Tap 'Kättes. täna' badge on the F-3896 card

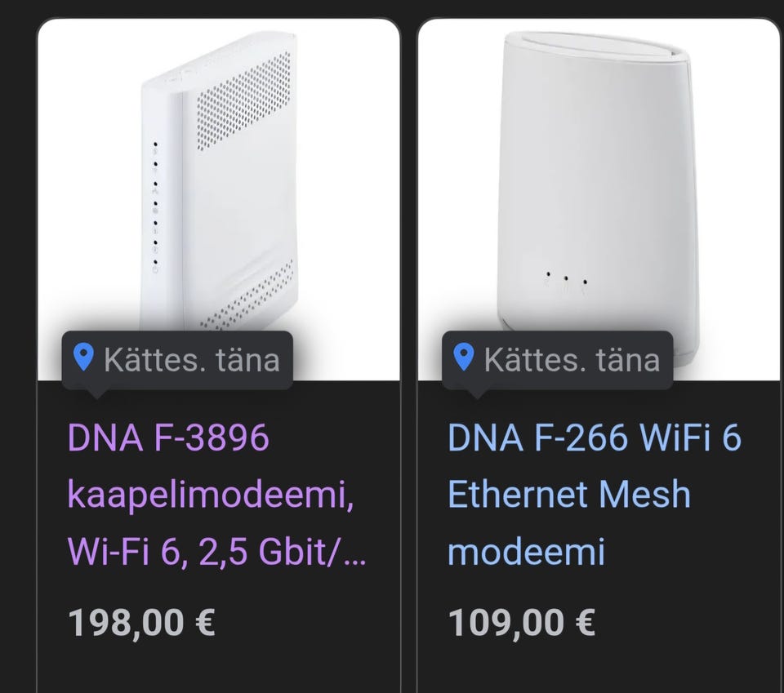tap(191, 359)
